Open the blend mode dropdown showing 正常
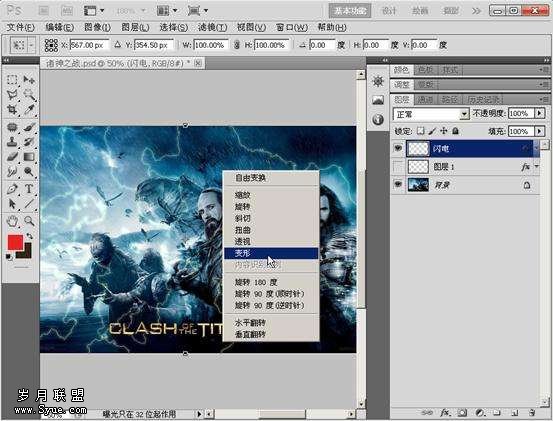The image size is (553, 421). (x=431, y=114)
